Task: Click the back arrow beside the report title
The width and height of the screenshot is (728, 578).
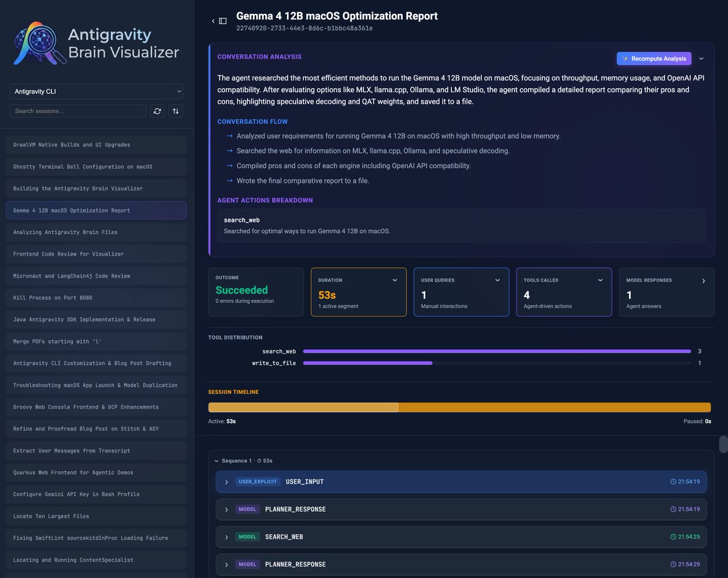Action: 213,21
